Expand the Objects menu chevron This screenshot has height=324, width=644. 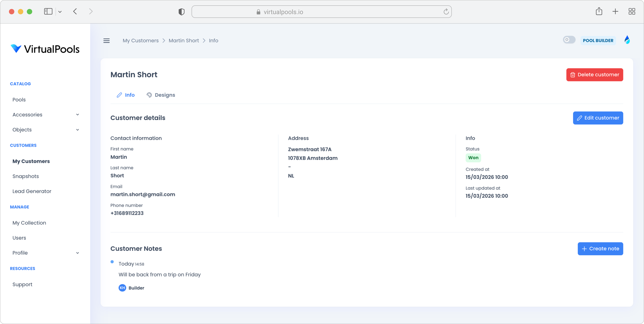coord(78,130)
